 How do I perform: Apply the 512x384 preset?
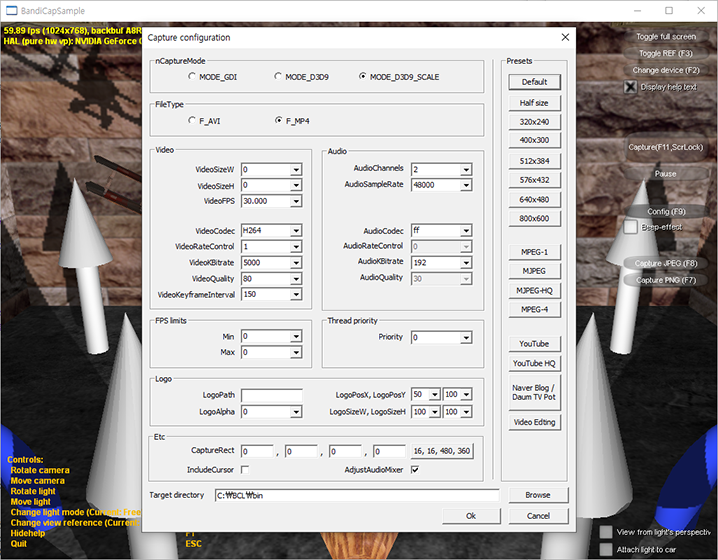534,161
